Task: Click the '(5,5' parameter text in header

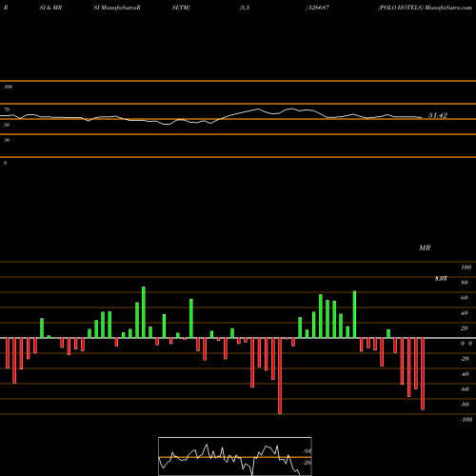Action: pos(245,8)
